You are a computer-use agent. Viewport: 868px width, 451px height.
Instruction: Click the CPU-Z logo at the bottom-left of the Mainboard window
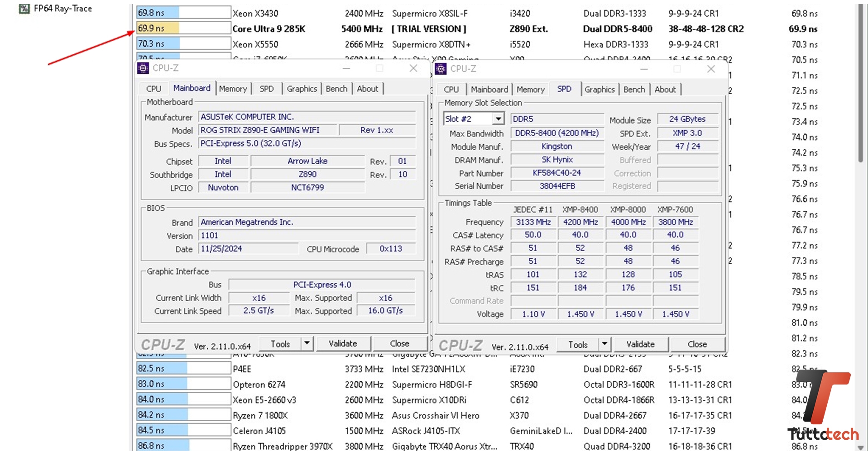click(163, 344)
